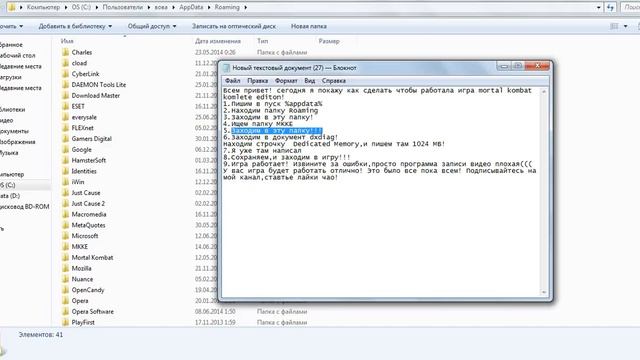
Task: Click the CyberLink folder icon
Action: pyautogui.click(x=65, y=74)
